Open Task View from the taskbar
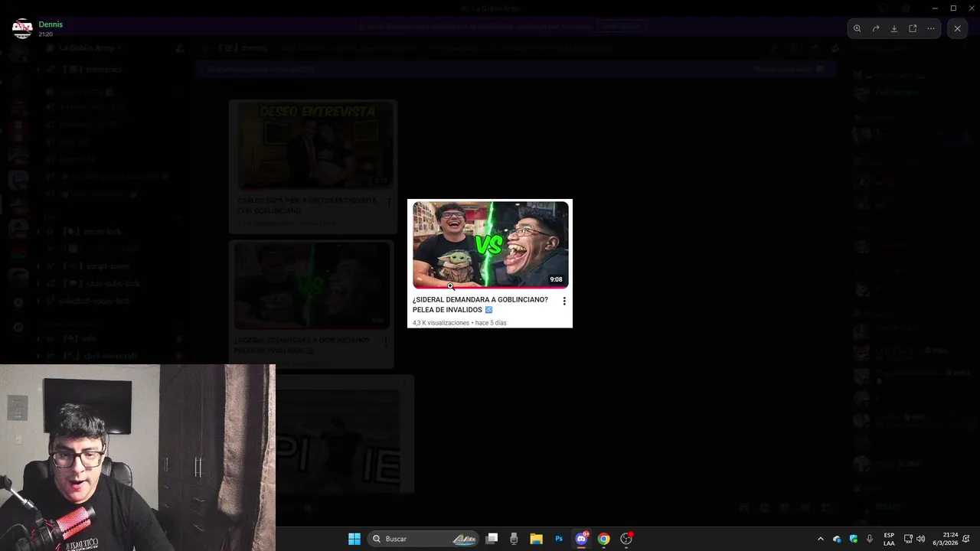980x551 pixels. [492, 539]
